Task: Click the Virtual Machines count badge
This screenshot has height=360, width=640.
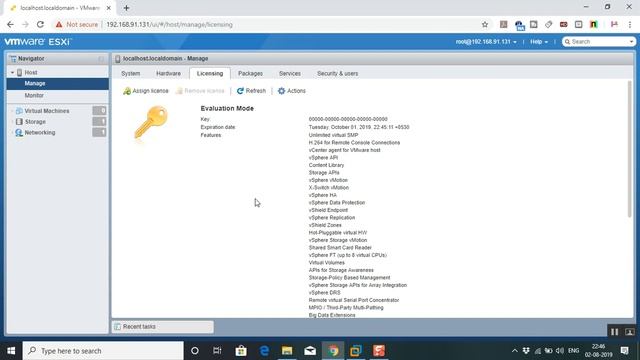Action: coord(99,111)
